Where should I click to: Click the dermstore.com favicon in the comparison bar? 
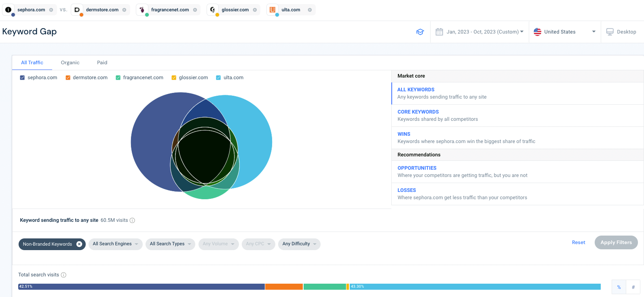pos(77,10)
